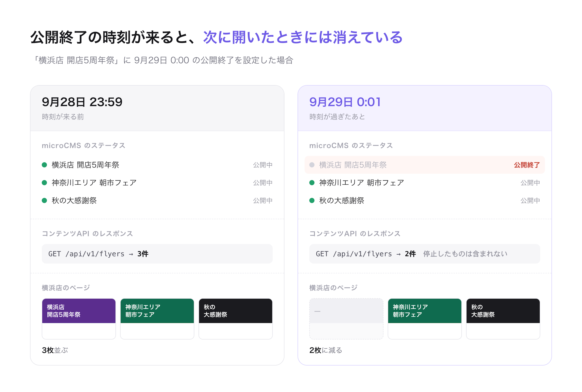This screenshot has height=392, width=582.
Task: Click the GET /api/v1/flyers → 3件 code box
Action: click(x=157, y=254)
